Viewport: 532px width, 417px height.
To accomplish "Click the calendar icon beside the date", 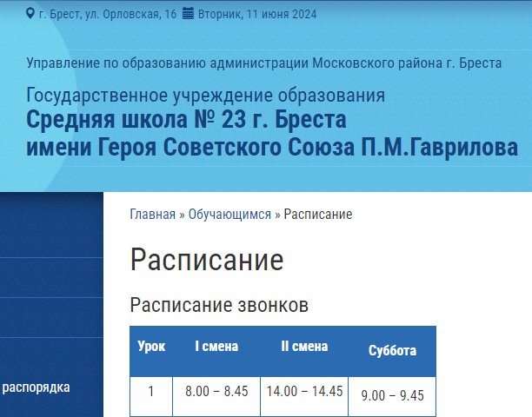I will pyautogui.click(x=188, y=14).
